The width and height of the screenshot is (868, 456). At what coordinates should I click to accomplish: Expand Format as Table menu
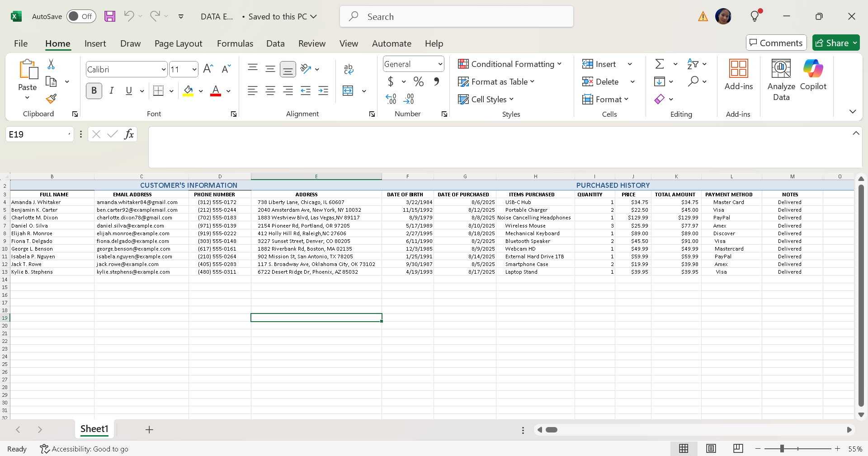(x=496, y=81)
